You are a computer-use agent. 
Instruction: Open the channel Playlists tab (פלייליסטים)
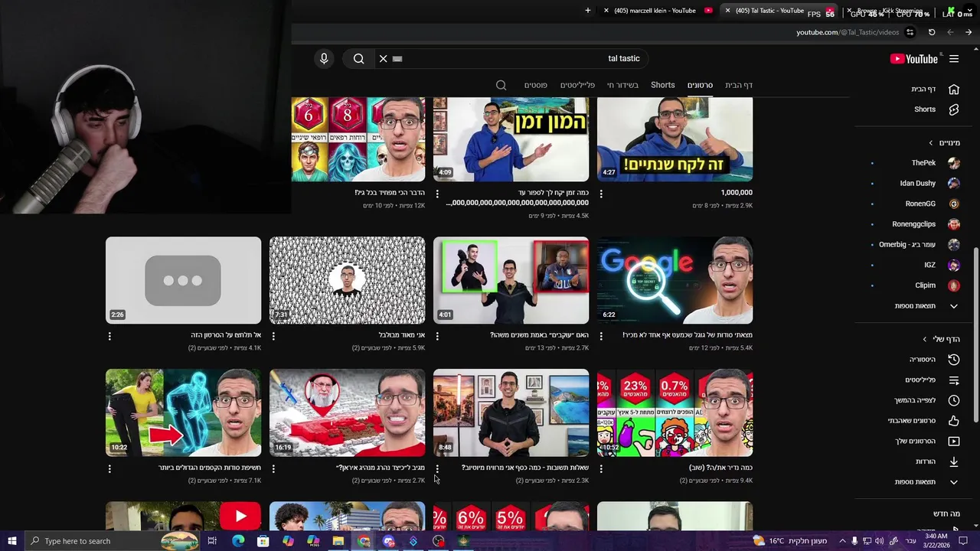click(x=577, y=85)
